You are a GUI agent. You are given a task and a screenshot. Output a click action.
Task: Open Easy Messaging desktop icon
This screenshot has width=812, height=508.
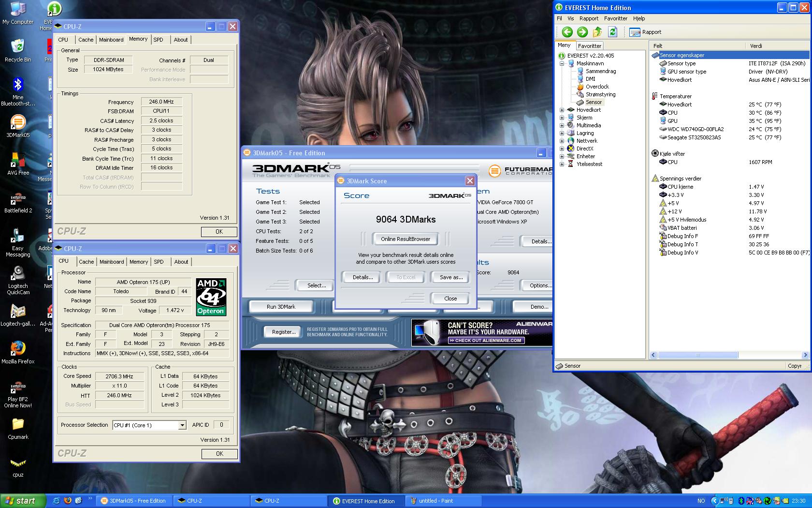tap(18, 243)
